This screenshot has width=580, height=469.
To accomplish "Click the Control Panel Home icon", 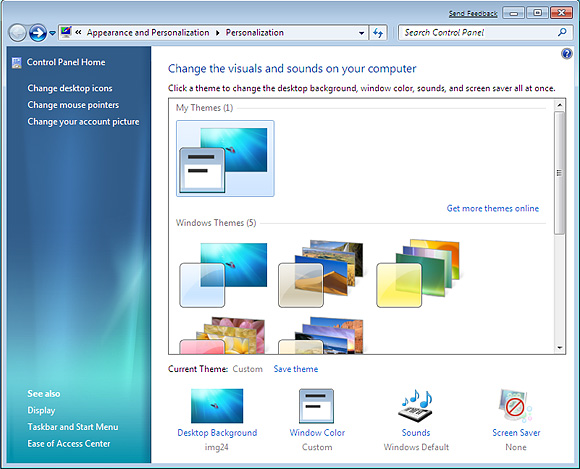I will click(x=16, y=63).
